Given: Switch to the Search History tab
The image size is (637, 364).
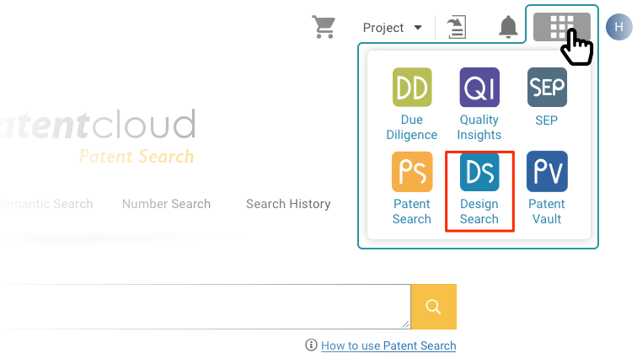Looking at the screenshot, I should [288, 204].
